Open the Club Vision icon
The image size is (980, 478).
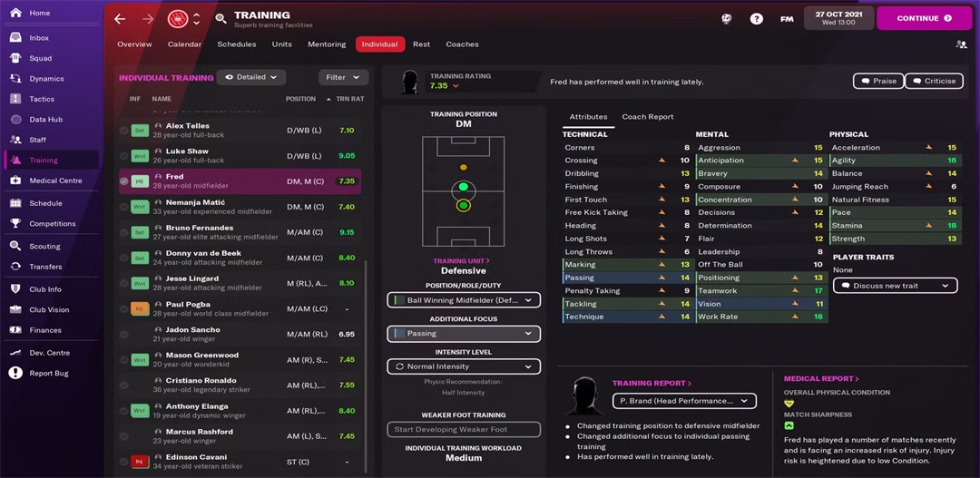pyautogui.click(x=15, y=310)
